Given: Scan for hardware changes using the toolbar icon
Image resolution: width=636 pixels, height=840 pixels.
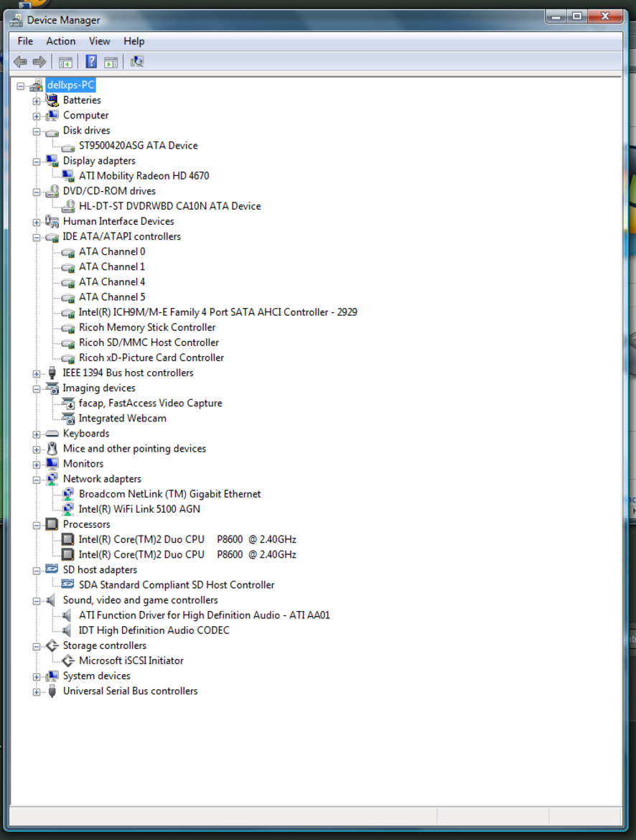Looking at the screenshot, I should pyautogui.click(x=137, y=62).
